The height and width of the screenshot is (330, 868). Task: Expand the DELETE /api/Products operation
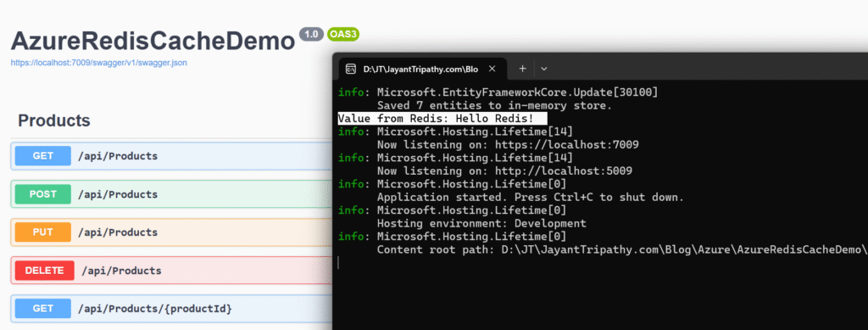171,271
